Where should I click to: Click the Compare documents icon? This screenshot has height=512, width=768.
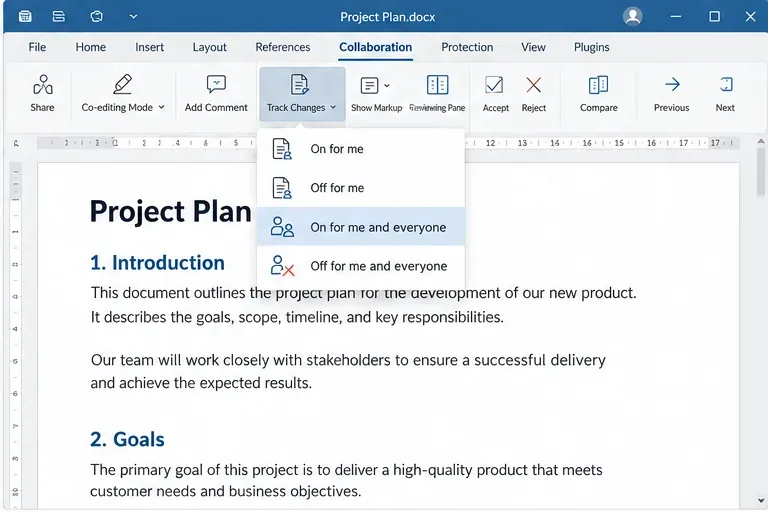pyautogui.click(x=599, y=85)
